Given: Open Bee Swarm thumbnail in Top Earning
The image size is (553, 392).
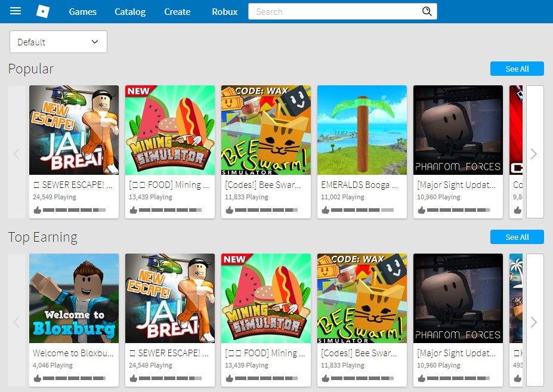Looking at the screenshot, I should click(x=362, y=298).
